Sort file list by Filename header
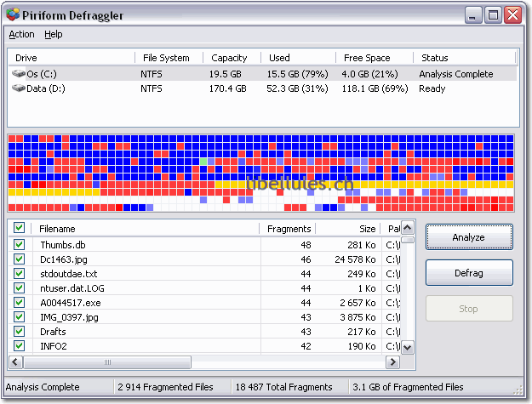This screenshot has width=532, height=404. click(146, 229)
